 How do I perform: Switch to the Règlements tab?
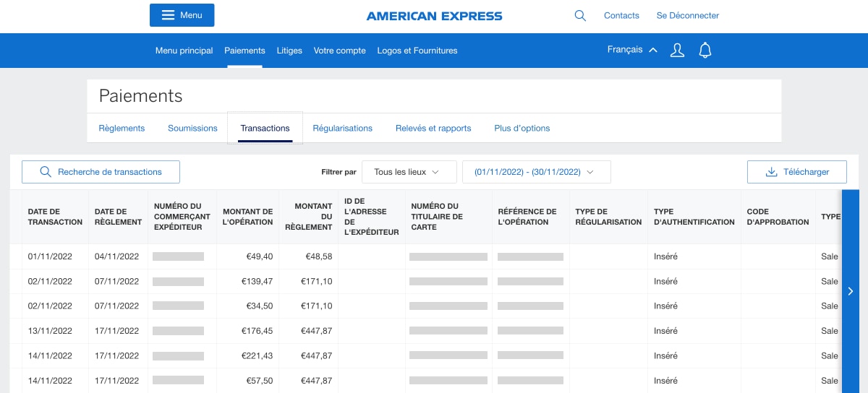(122, 128)
